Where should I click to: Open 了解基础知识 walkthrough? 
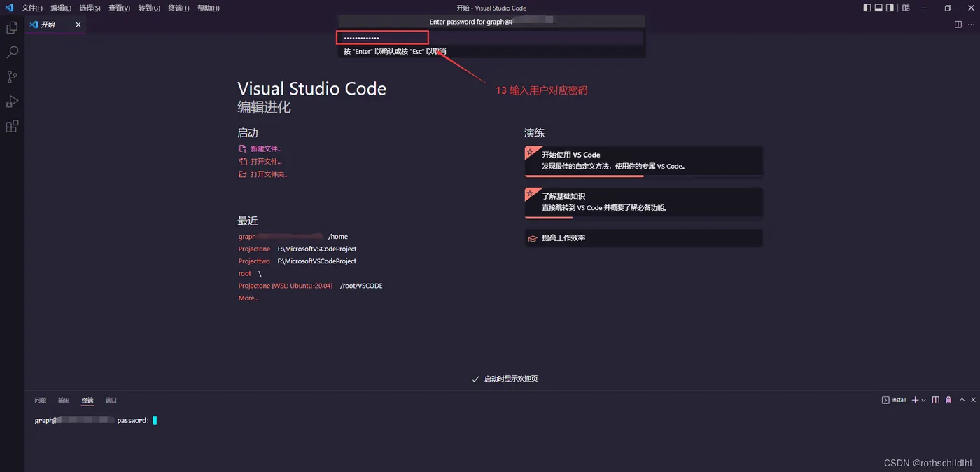click(x=643, y=203)
